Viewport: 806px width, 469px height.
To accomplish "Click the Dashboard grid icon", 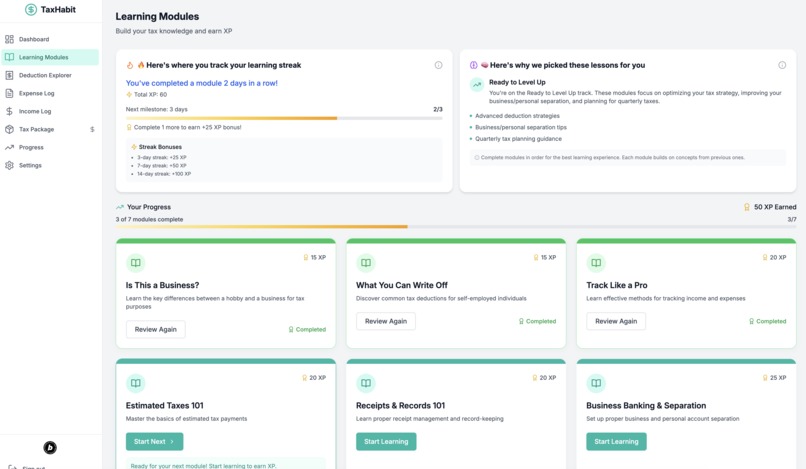I will pyautogui.click(x=9, y=39).
